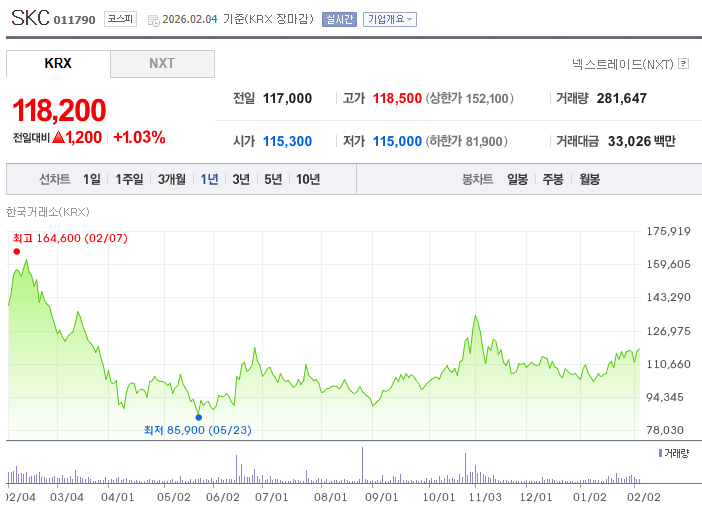Click the y-axis value 159,605
The height and width of the screenshot is (509, 702).
pos(668,264)
